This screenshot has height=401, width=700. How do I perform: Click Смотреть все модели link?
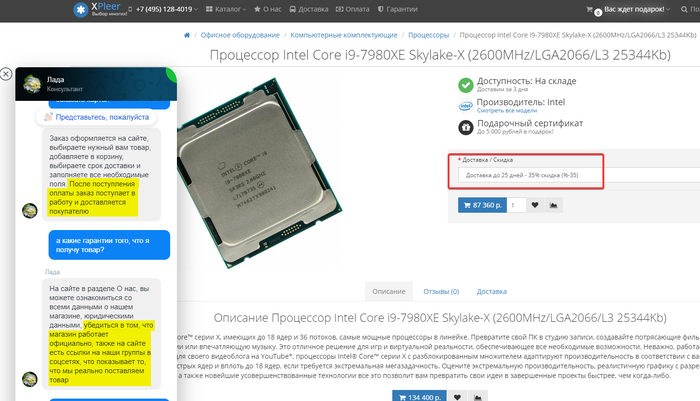click(507, 111)
